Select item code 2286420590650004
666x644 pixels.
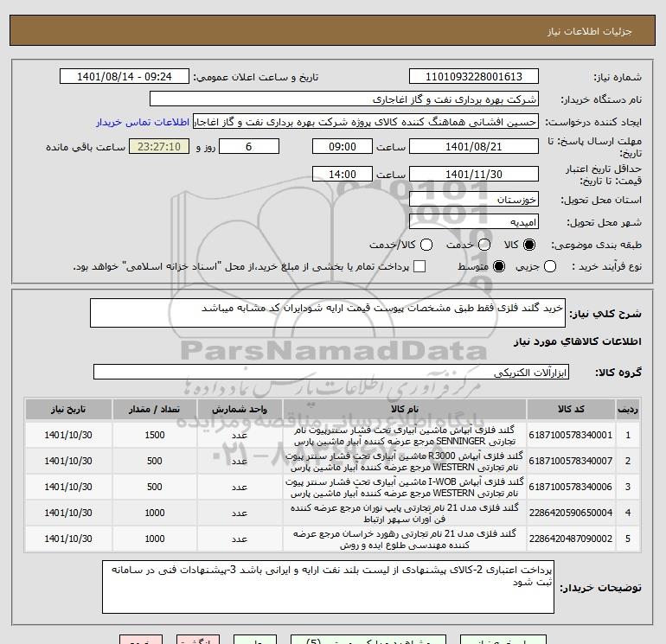tap(571, 513)
